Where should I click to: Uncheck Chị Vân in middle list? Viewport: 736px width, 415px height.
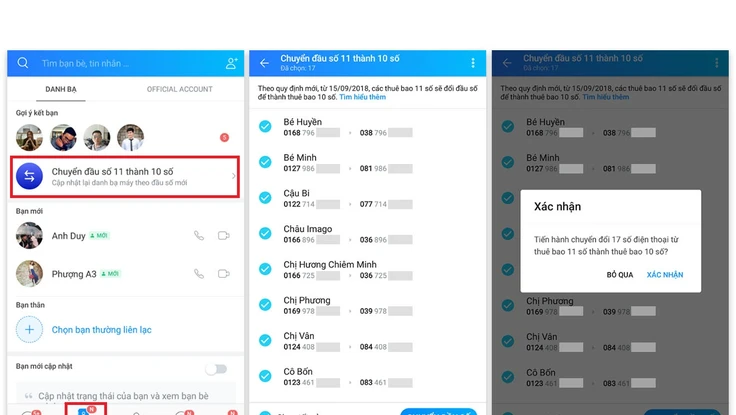(x=265, y=340)
